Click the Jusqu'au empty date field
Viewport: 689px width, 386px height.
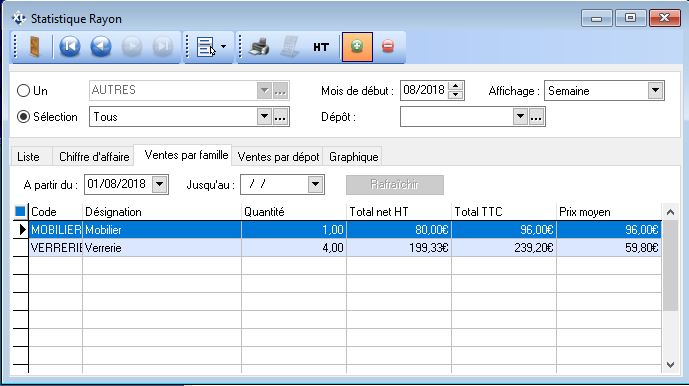274,184
